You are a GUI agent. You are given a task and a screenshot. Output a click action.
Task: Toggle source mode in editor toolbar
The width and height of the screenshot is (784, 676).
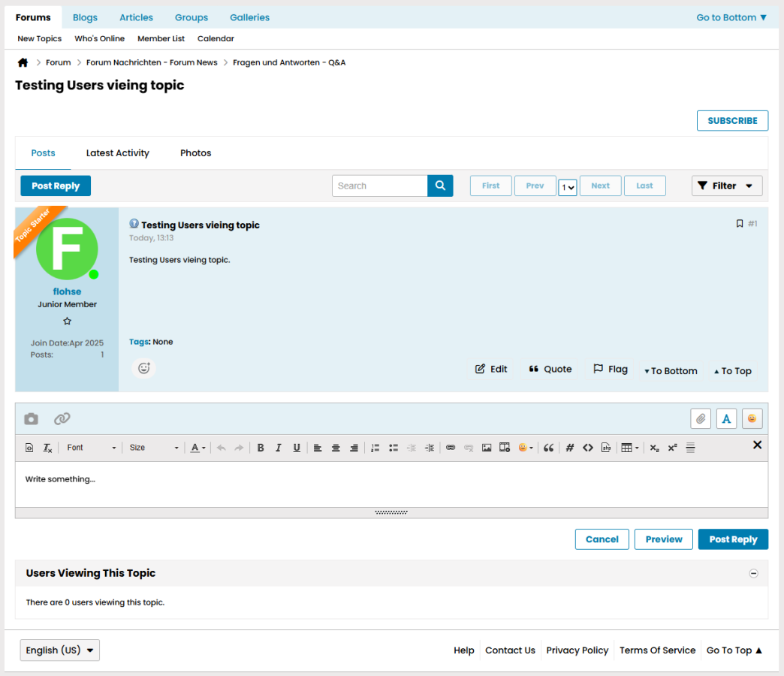(x=29, y=448)
